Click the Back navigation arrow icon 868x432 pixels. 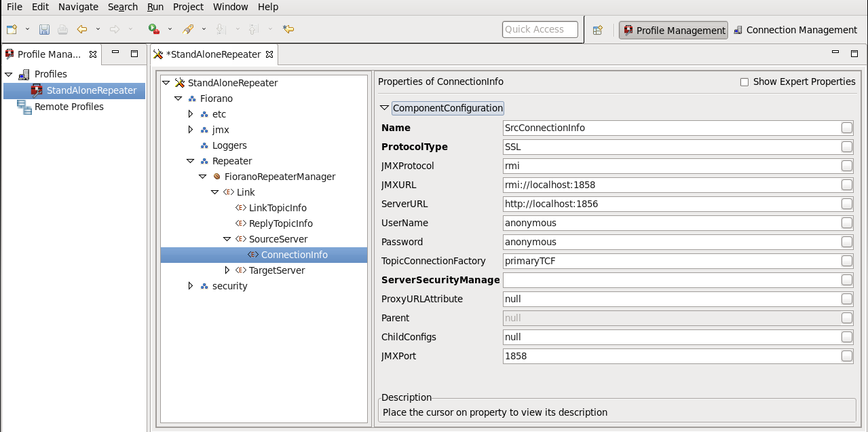[x=82, y=29]
